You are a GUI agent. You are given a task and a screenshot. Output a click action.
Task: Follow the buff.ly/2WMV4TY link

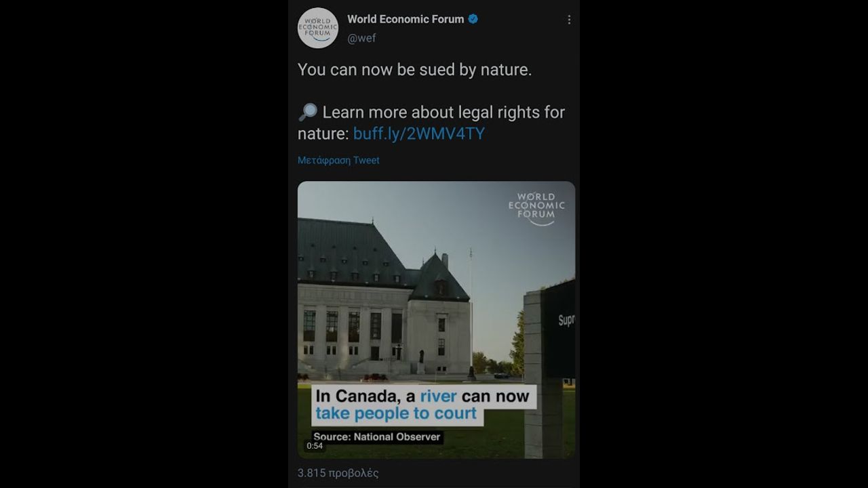418,134
